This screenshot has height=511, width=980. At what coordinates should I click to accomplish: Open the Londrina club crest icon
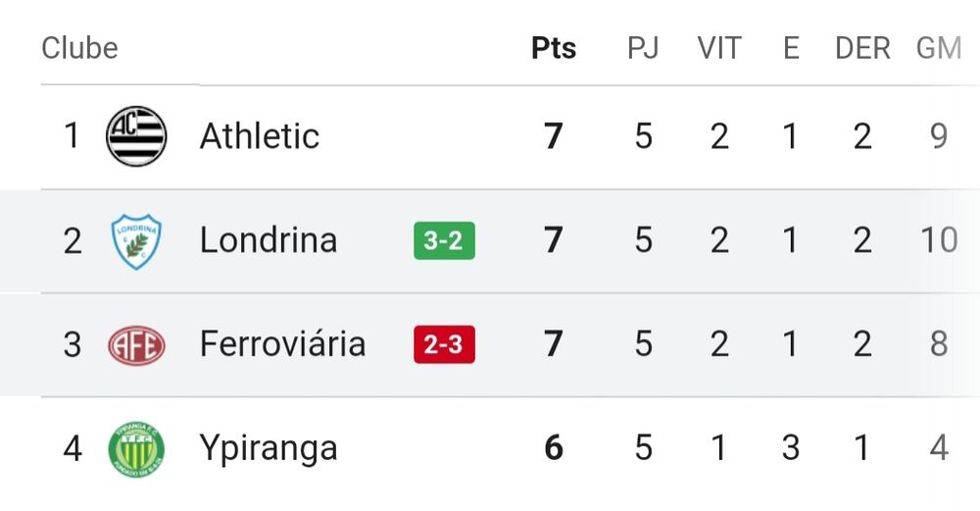point(136,241)
